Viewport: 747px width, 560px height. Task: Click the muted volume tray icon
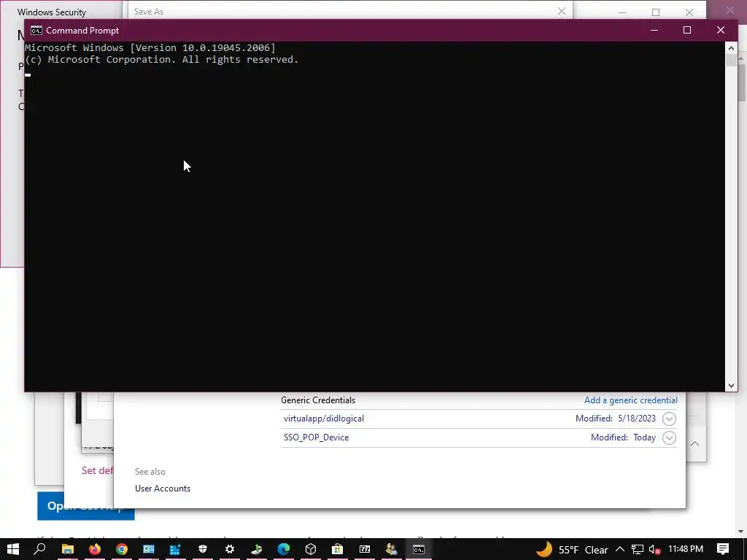click(654, 549)
